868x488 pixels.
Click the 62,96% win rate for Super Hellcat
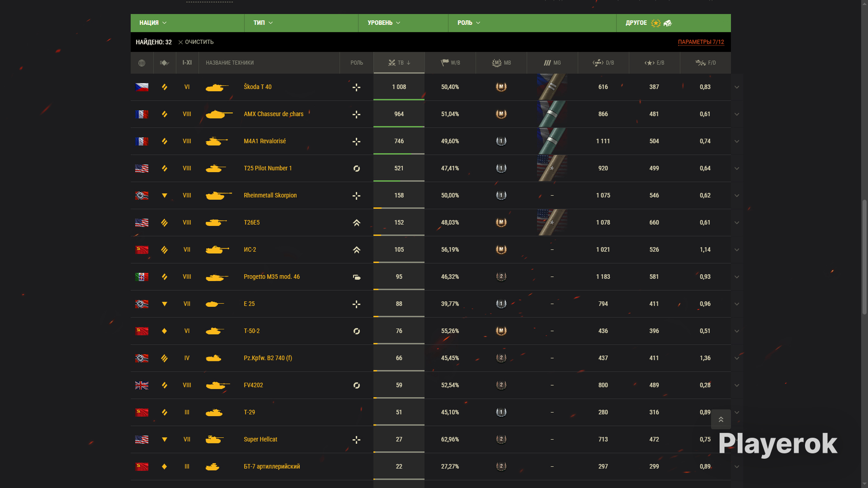tap(450, 439)
